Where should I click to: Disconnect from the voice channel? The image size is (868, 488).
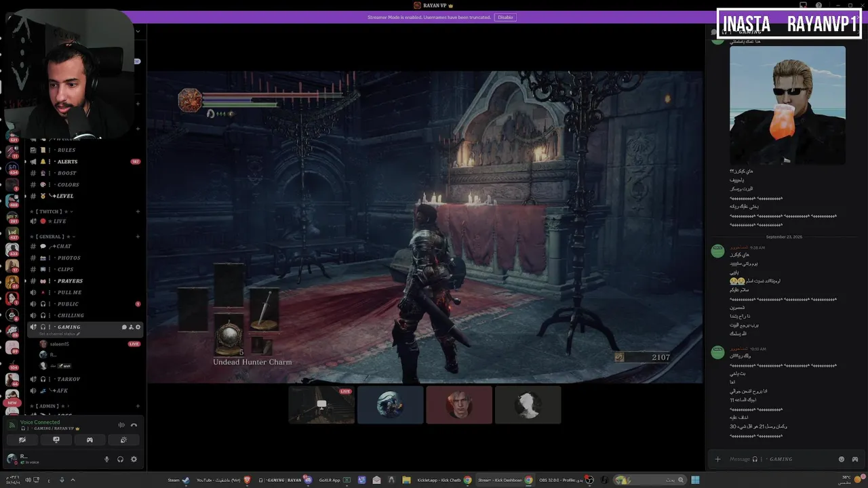[x=134, y=425]
